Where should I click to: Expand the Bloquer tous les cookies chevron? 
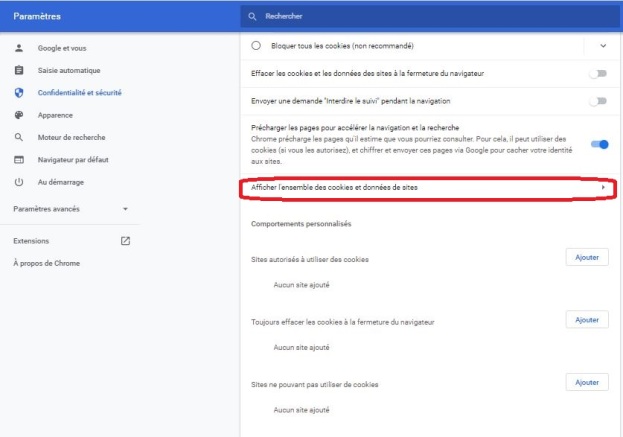(x=603, y=46)
